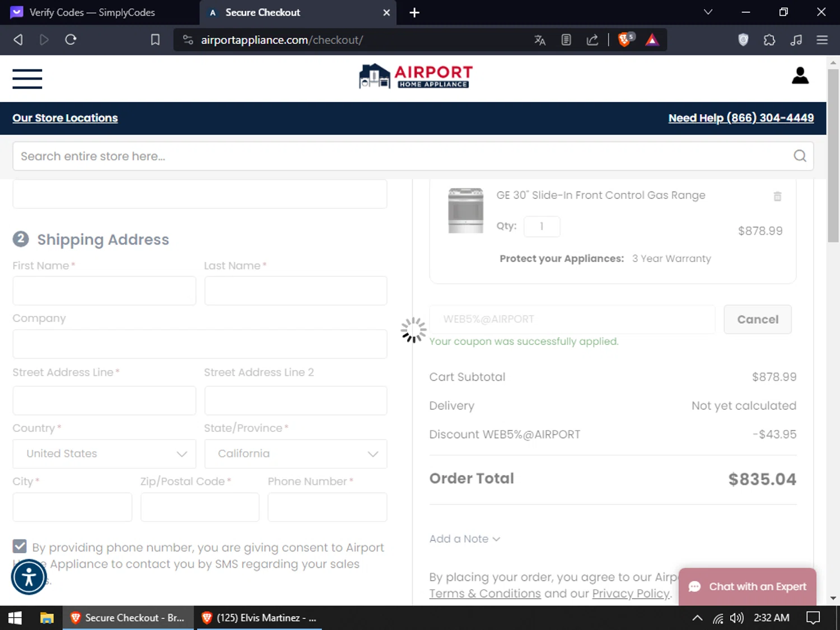840x630 pixels.
Task: Open the network tray icon
Action: pos(718,618)
